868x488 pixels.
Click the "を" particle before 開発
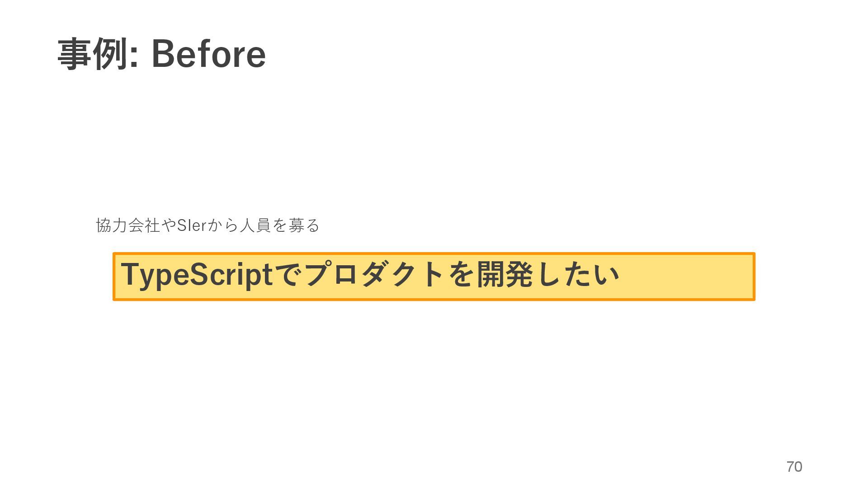[x=462, y=274]
